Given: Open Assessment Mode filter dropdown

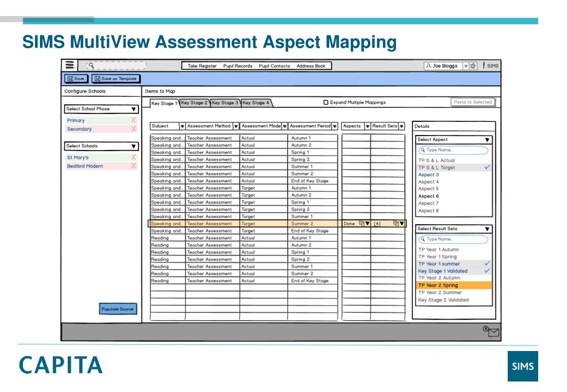Looking at the screenshot, I should tap(284, 126).
